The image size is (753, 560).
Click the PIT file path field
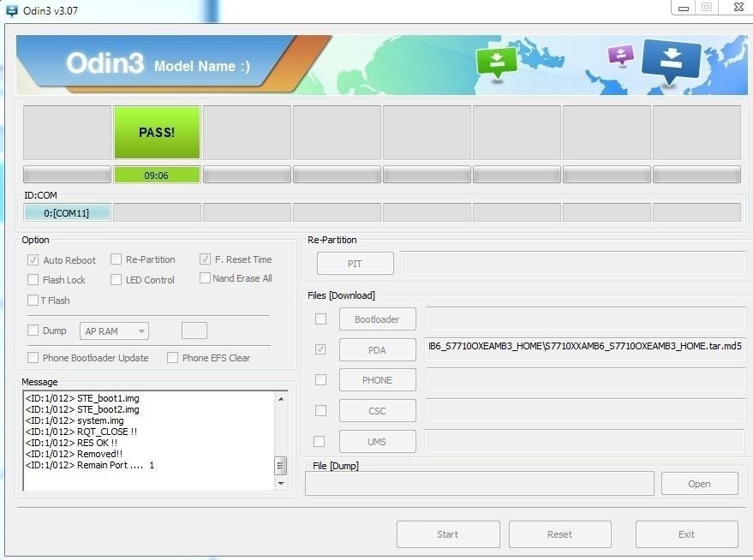point(573,263)
